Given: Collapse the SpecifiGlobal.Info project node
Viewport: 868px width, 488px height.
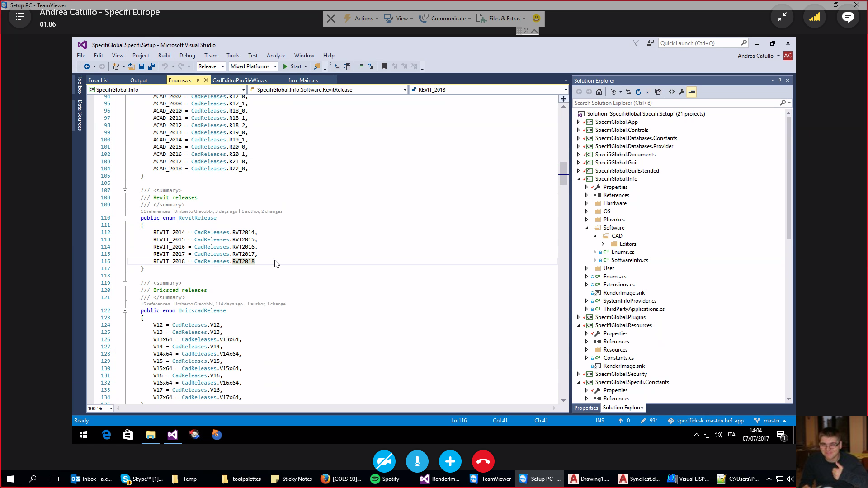Looking at the screenshot, I should 578,179.
